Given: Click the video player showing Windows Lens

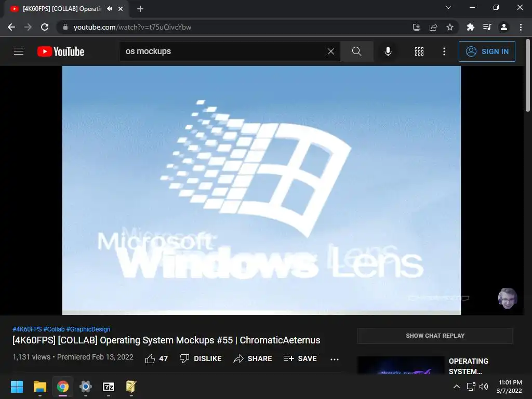Looking at the screenshot, I should coord(261,190).
